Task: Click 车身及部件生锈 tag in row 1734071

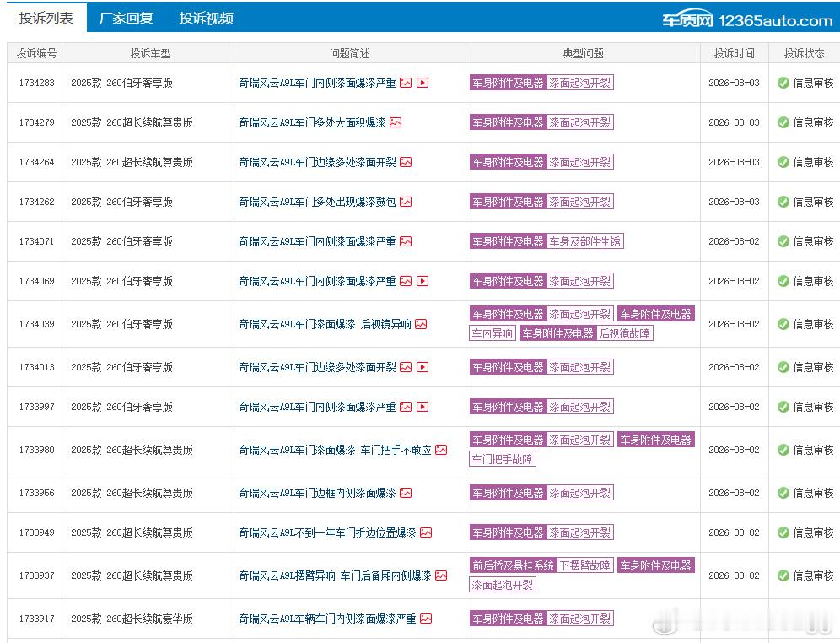Action: pyautogui.click(x=585, y=241)
